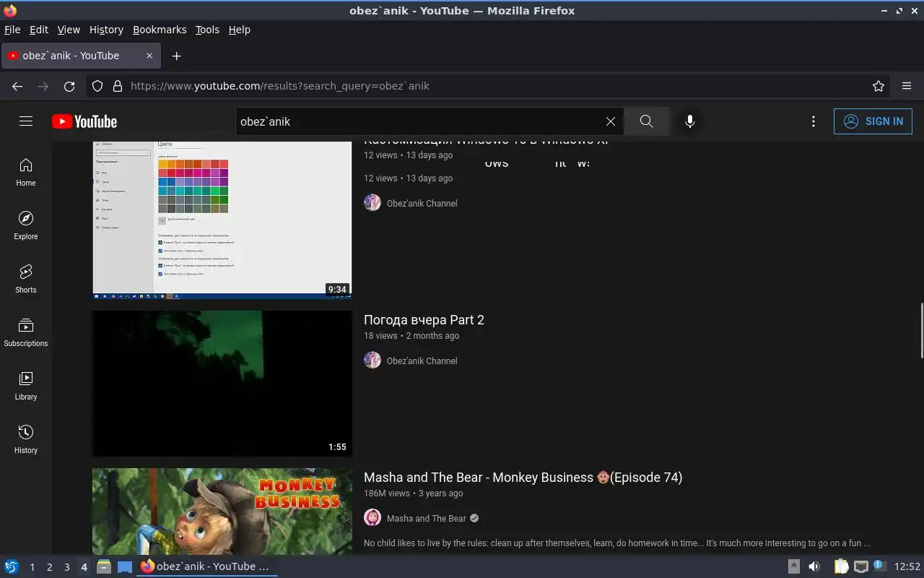Click the page vertical scrollbar
The height and width of the screenshot is (578, 924).
tap(921, 330)
